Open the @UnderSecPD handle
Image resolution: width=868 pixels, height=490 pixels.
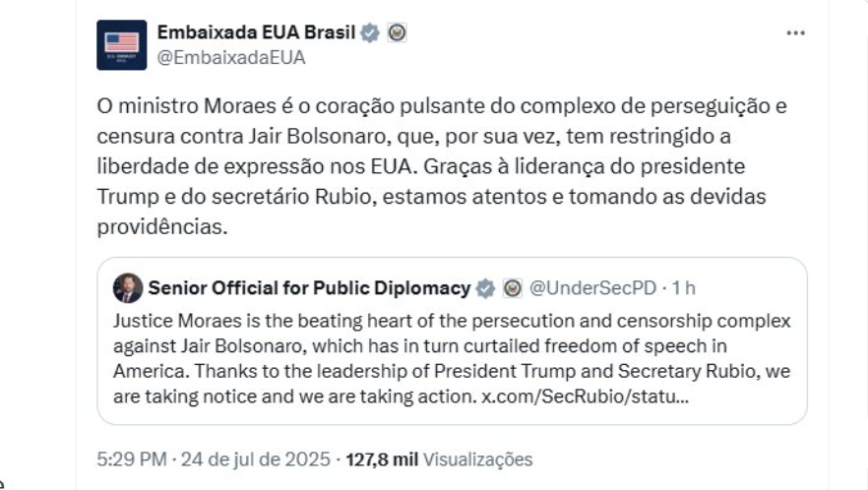click(592, 288)
